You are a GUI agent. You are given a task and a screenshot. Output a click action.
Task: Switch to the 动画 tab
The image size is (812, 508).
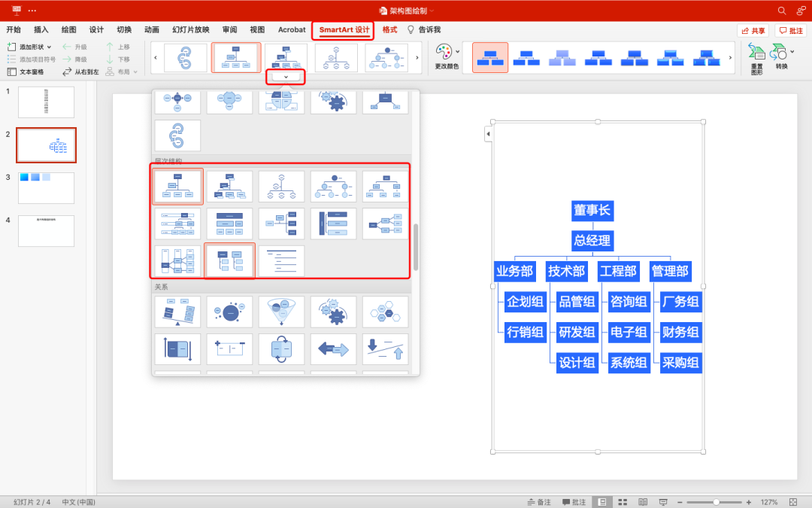point(152,29)
